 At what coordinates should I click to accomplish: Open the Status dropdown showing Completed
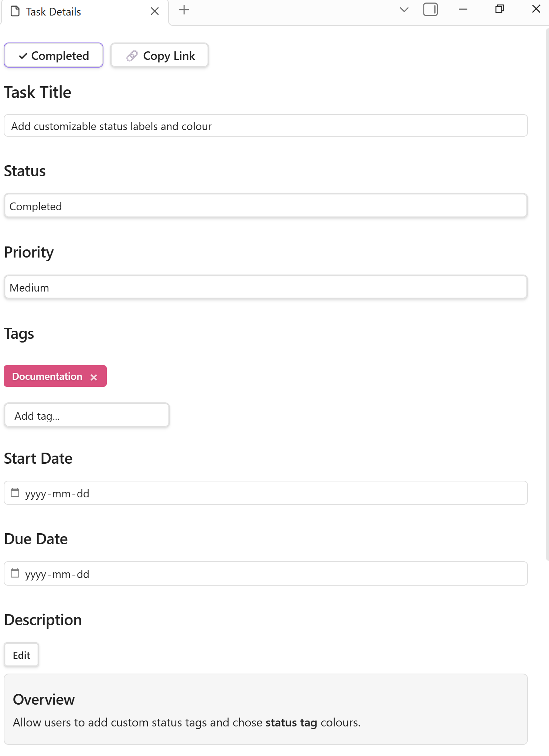pyautogui.click(x=265, y=206)
